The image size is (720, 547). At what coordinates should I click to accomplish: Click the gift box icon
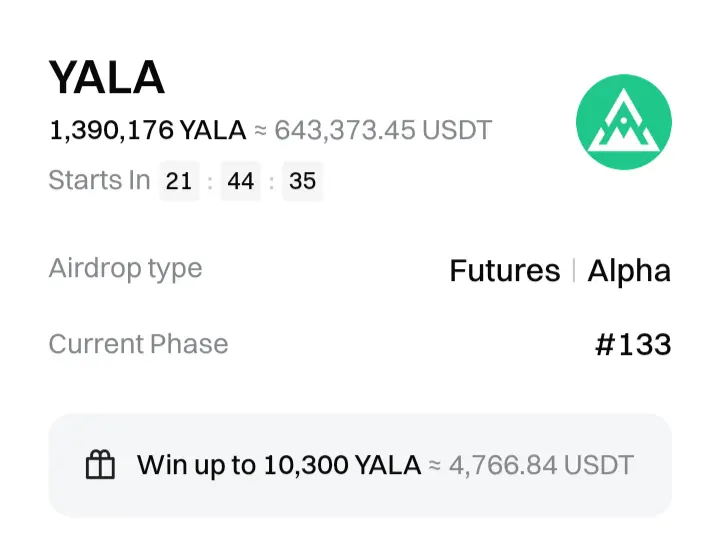[x=100, y=465]
